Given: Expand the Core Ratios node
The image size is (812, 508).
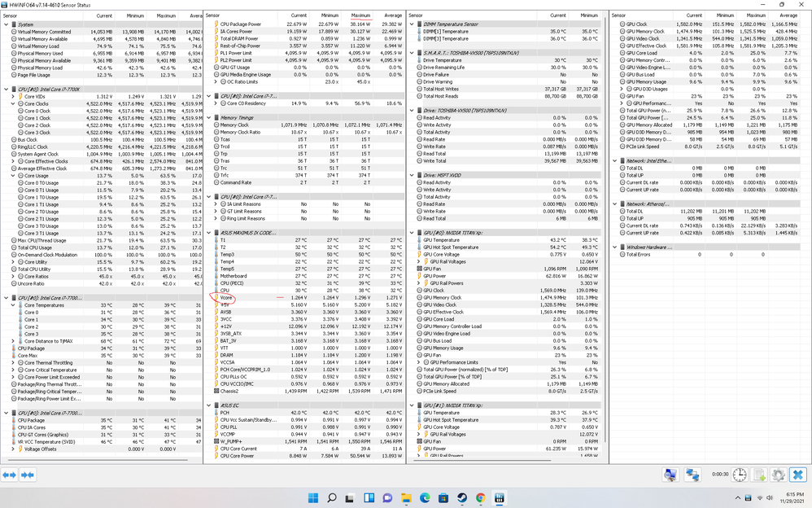Looking at the screenshot, I should pyautogui.click(x=13, y=276).
